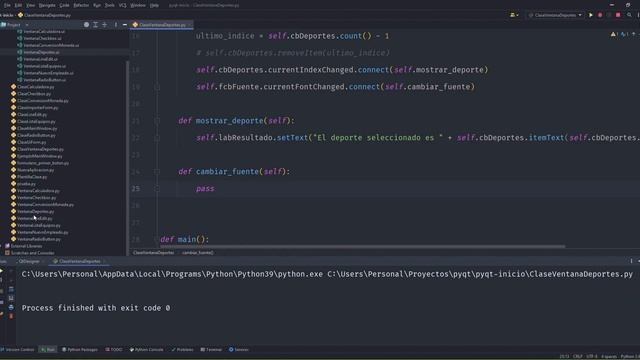Click cambiar_fuente() breadcrumb below editor
640x360 pixels.
pos(198,253)
